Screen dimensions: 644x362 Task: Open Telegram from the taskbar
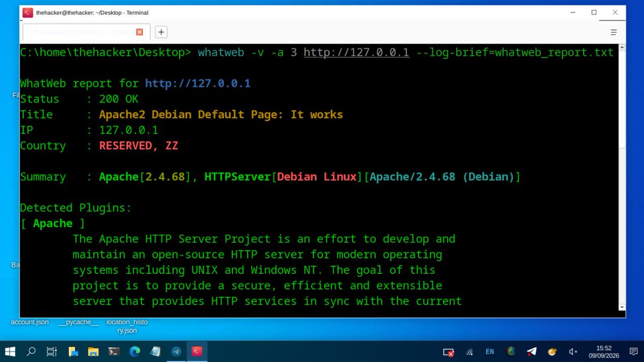pyautogui.click(x=176, y=352)
